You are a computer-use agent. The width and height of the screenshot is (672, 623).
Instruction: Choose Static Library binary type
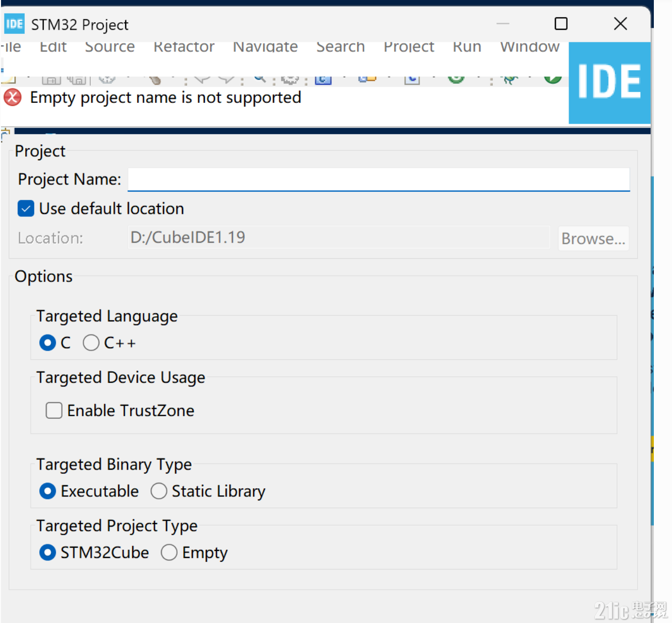(x=159, y=491)
